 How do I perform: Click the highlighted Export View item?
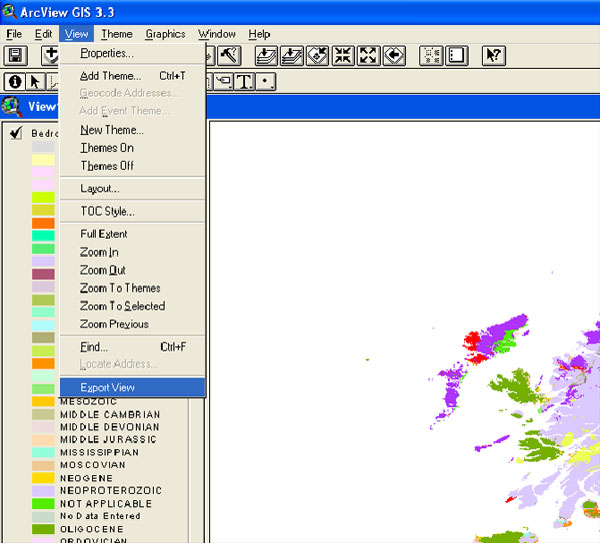[x=132, y=387]
